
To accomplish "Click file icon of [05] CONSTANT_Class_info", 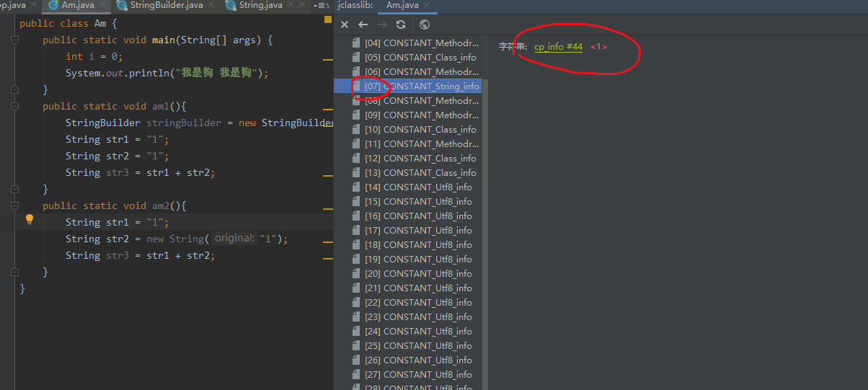I will tap(356, 58).
